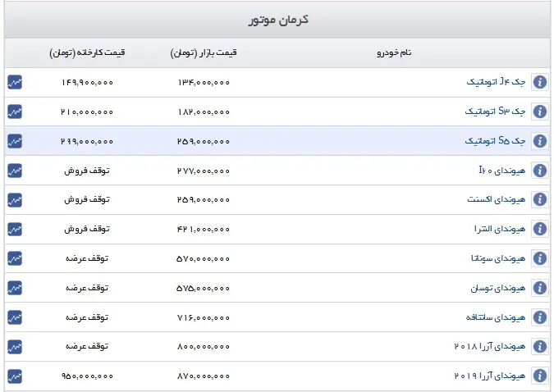View price chart icon for جک S5 اتوماتیک
Screen dimensions: 554x392
[15, 141]
